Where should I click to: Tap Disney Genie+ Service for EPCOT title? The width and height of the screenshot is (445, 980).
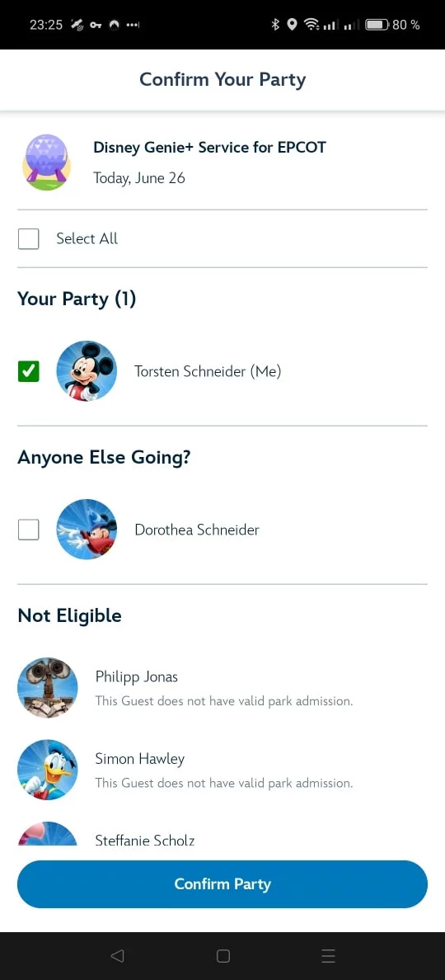(x=209, y=148)
